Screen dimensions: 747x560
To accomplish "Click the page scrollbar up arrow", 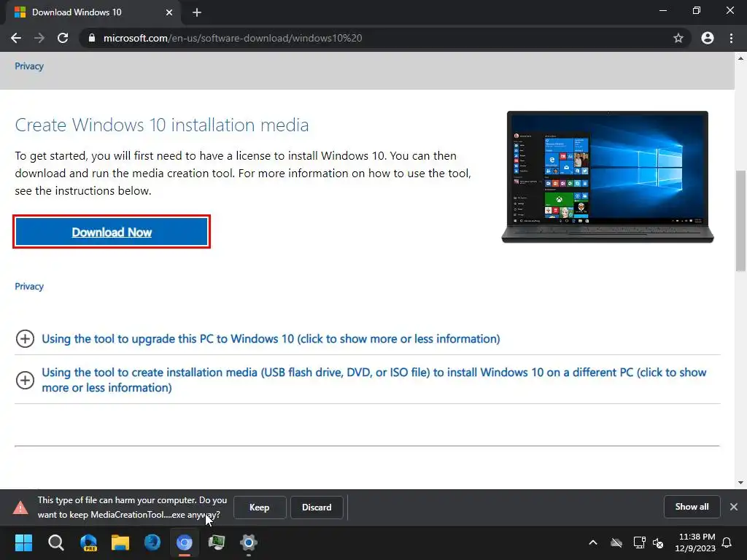I will click(740, 58).
